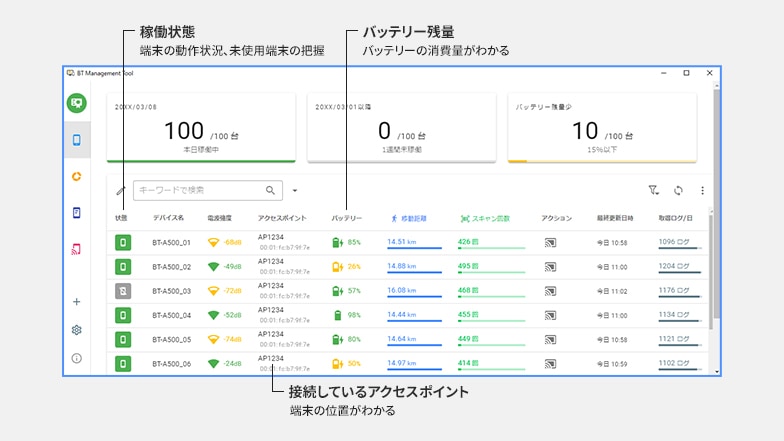
Task: Click the refresh icon above the table
Action: click(678, 190)
